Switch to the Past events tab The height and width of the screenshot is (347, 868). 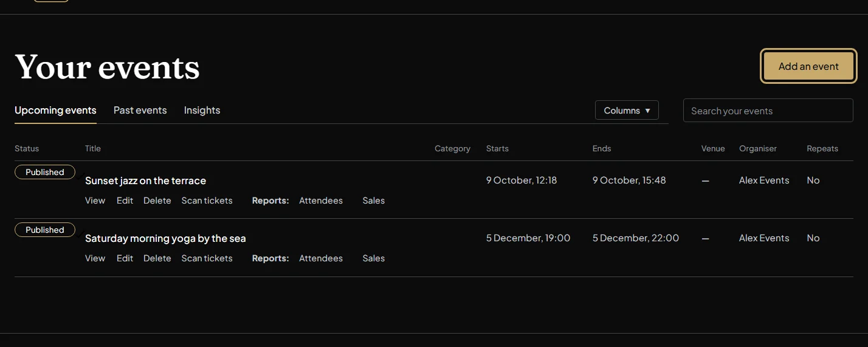click(x=140, y=111)
